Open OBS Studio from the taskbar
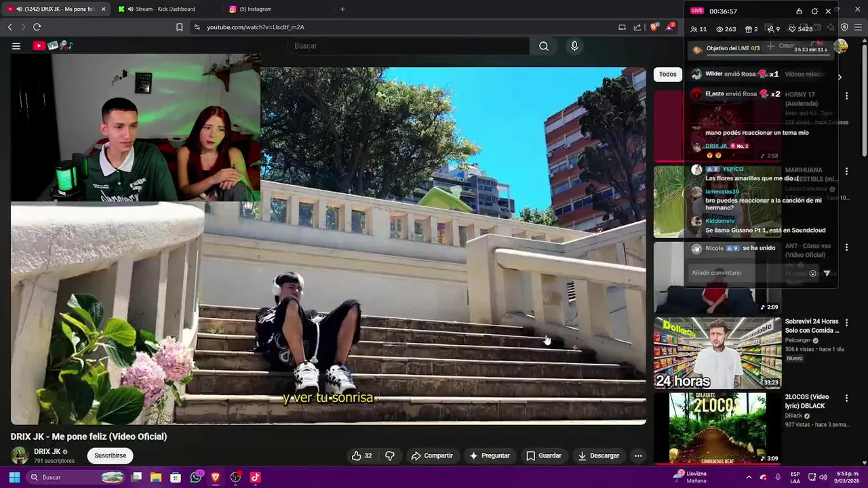Viewport: 868px width, 488px height. click(x=235, y=477)
